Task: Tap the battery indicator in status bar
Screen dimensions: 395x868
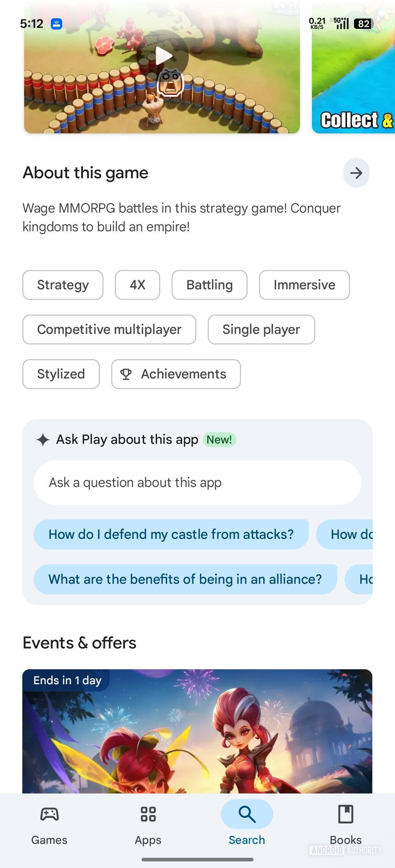Action: pyautogui.click(x=363, y=24)
